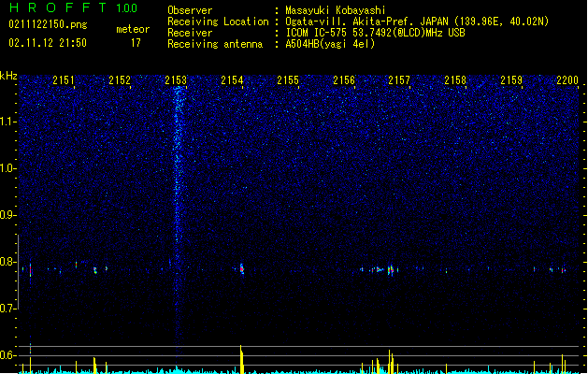Image resolution: width=588 pixels, height=374 pixels.
Task: Click time axis marker 2153
Action: [x=176, y=80]
